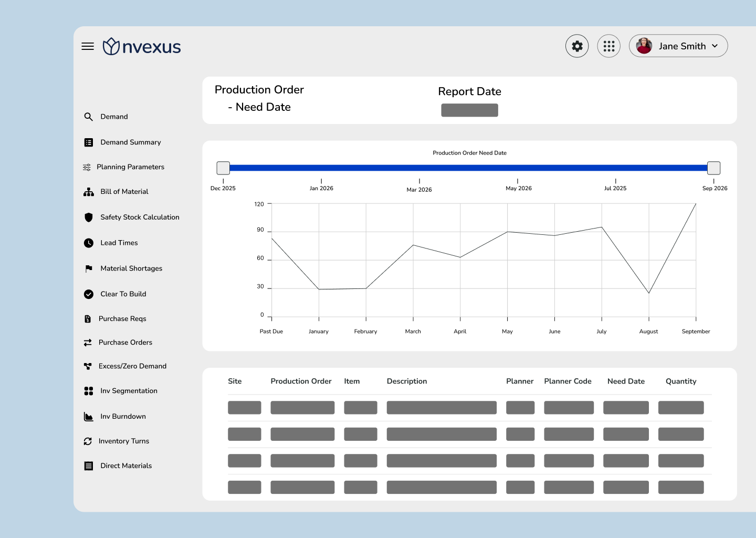
Task: Click the August label on chart axis
Action: 648,332
